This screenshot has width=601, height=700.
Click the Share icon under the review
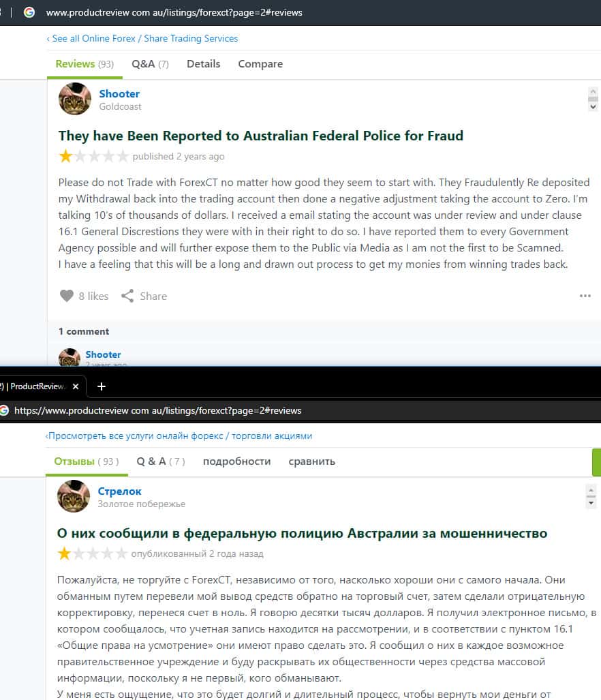coord(127,296)
